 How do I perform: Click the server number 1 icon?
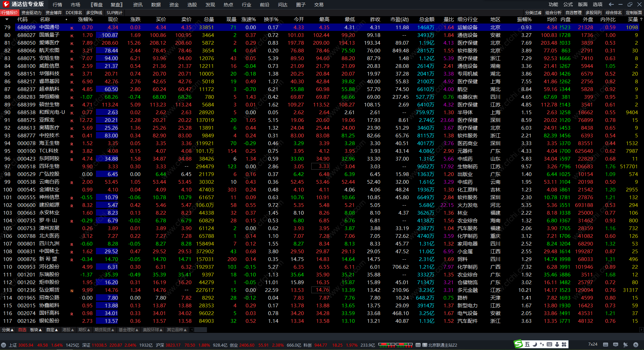425,345
